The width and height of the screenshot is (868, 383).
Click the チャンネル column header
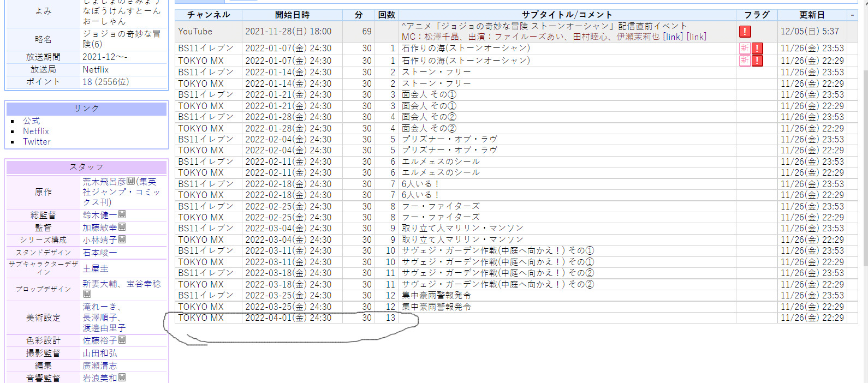coord(208,15)
